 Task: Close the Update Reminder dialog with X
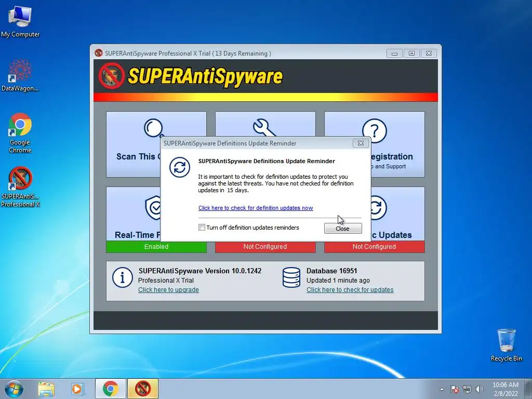[361, 143]
